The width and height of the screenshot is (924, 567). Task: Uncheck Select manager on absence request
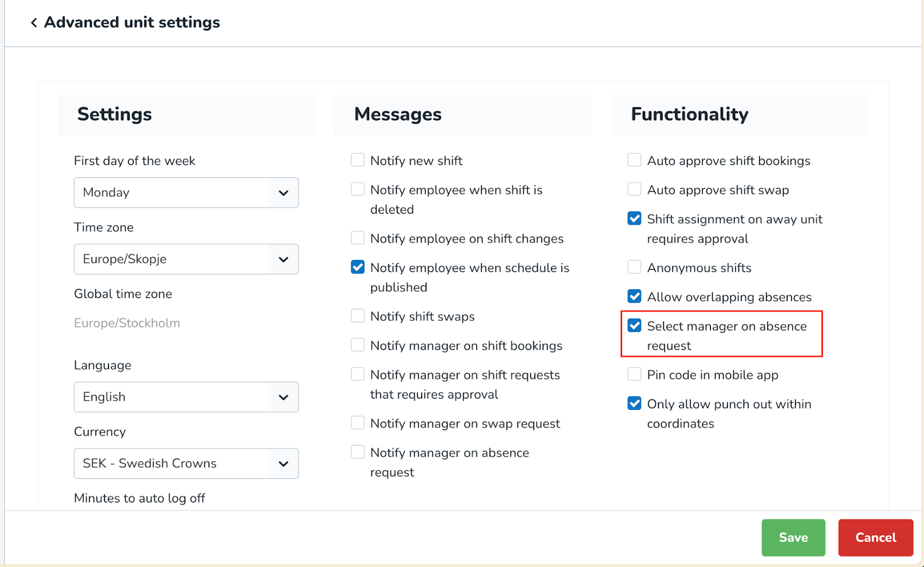635,326
